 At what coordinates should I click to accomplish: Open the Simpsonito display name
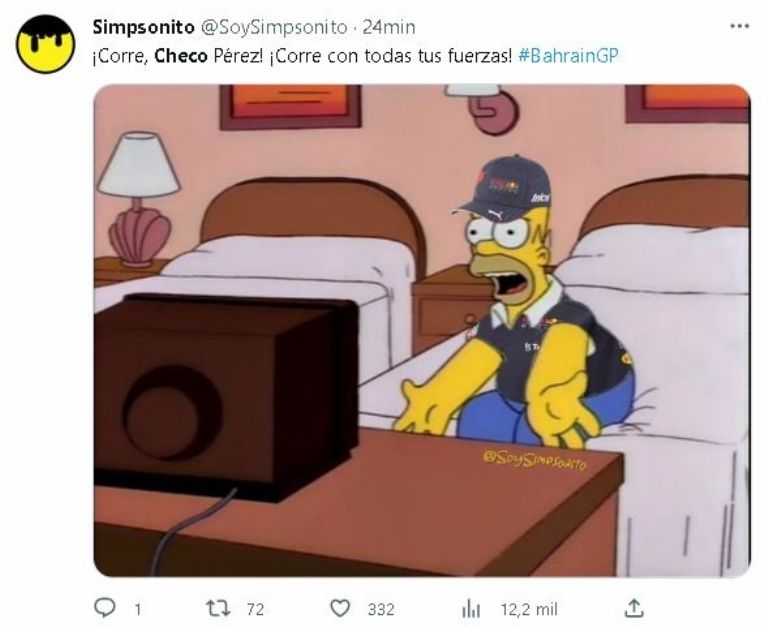coord(144,27)
